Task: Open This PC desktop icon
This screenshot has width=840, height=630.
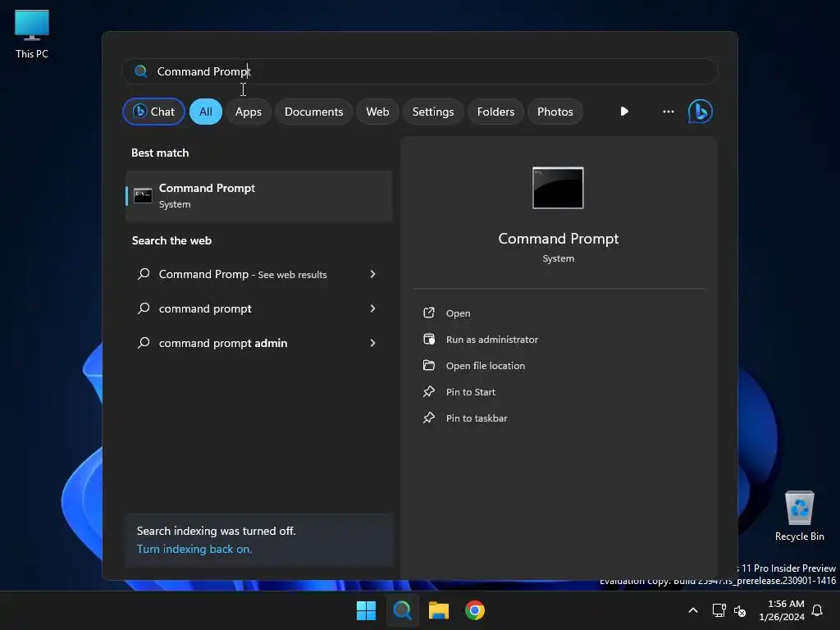Action: point(32,34)
